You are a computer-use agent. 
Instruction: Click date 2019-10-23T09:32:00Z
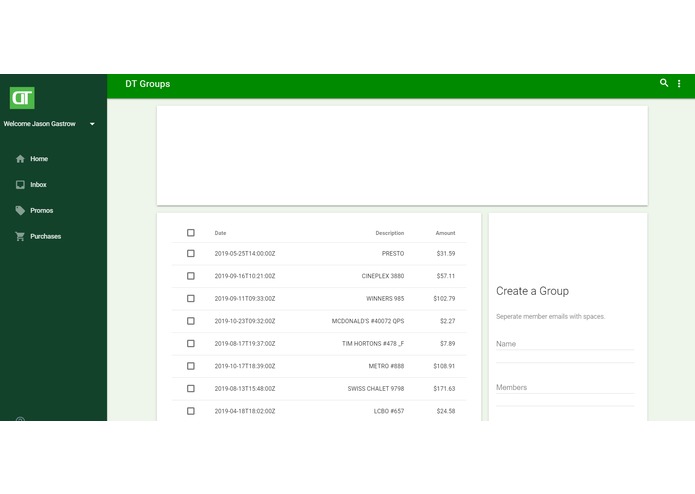245,321
